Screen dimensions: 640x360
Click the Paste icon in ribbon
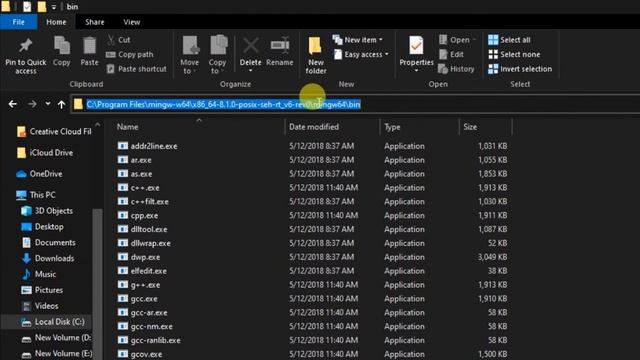pyautogui.click(x=89, y=46)
